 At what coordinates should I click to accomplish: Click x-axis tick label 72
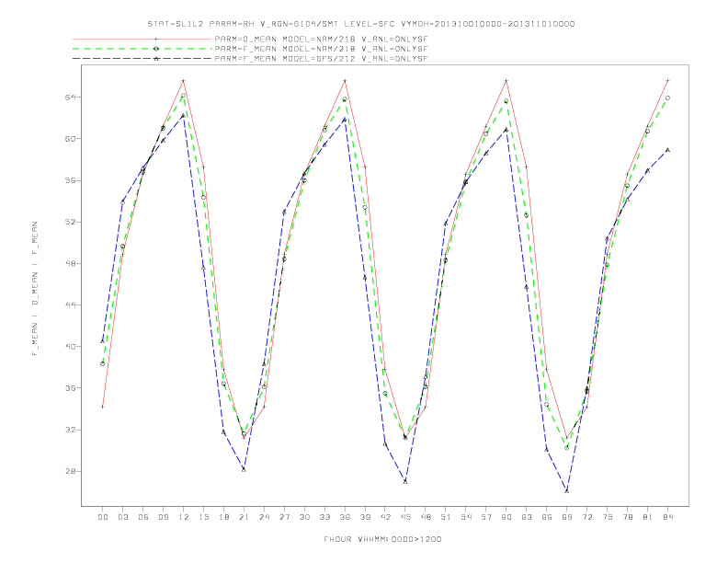tap(587, 517)
